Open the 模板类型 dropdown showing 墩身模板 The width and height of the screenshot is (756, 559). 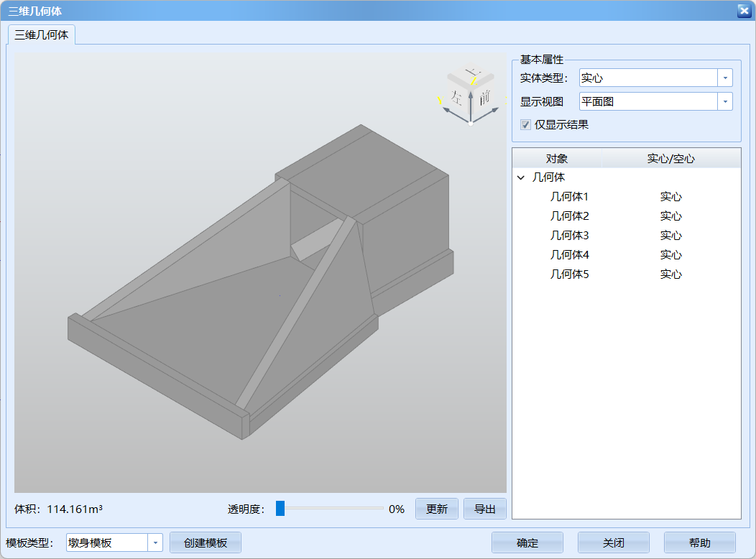156,543
